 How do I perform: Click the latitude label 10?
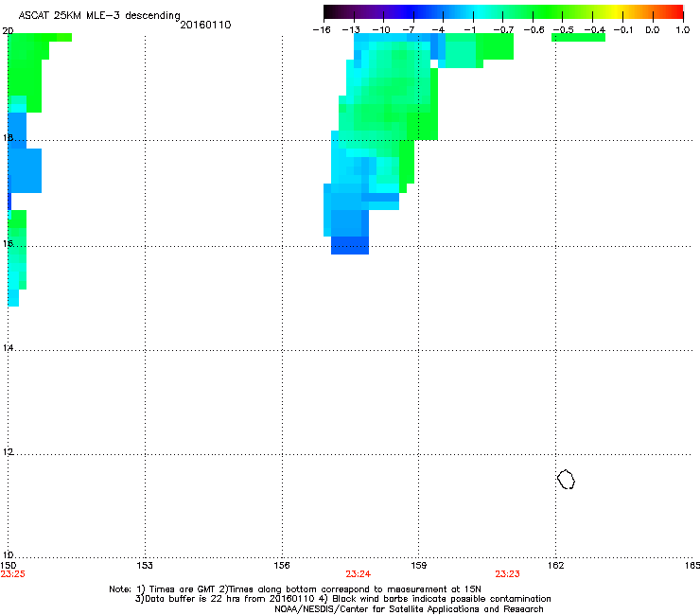[x=8, y=555]
